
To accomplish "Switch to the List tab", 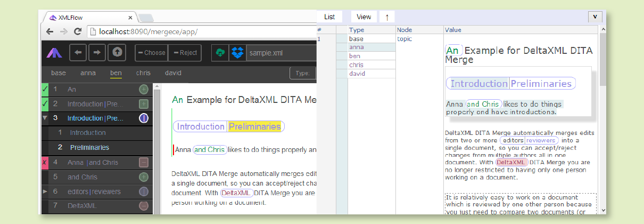I will pos(329,17).
